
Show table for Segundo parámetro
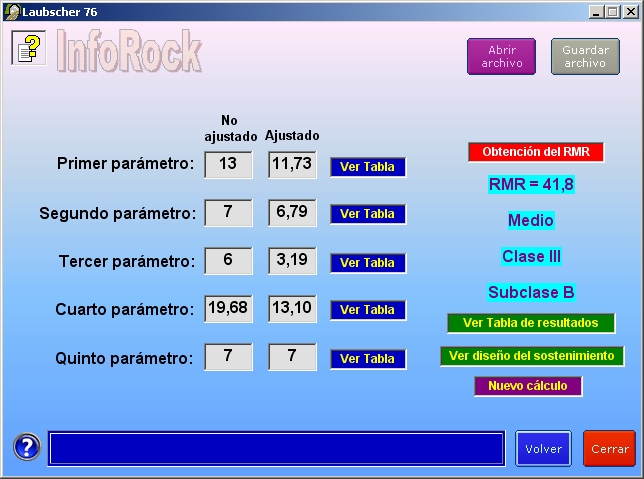368,214
